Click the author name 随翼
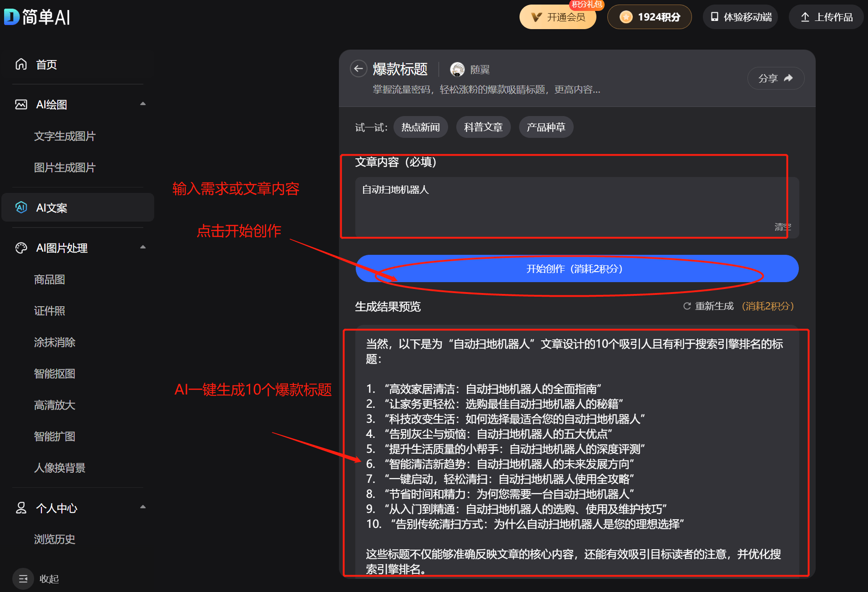This screenshot has height=592, width=868. [480, 70]
